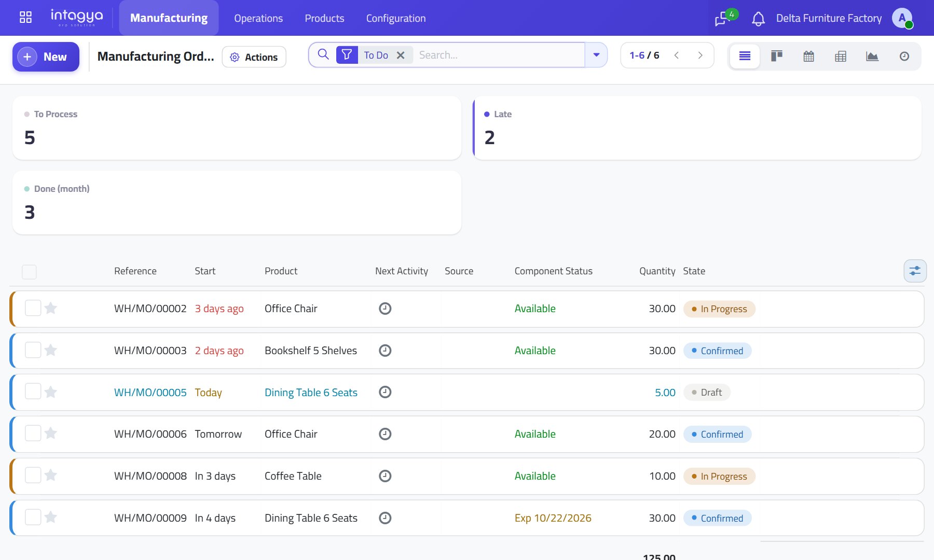Open Configuration menu
Viewport: 934px width, 560px height.
coord(396,18)
